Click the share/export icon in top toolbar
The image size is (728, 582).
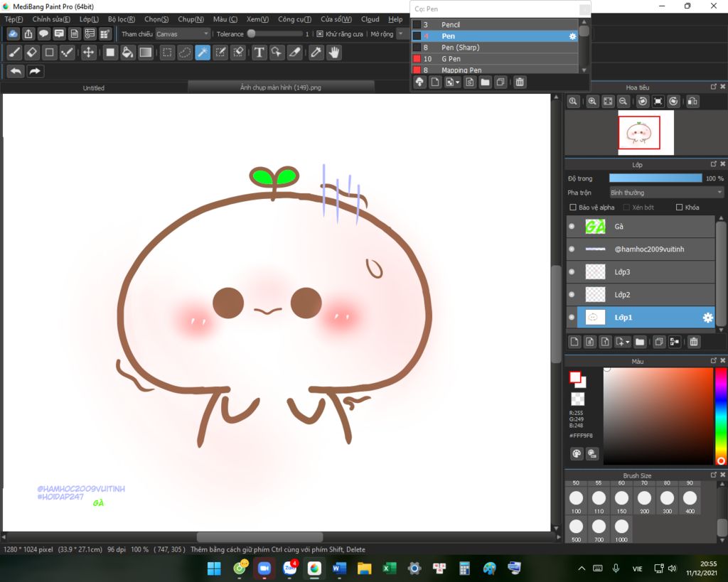pyautogui.click(x=28, y=34)
